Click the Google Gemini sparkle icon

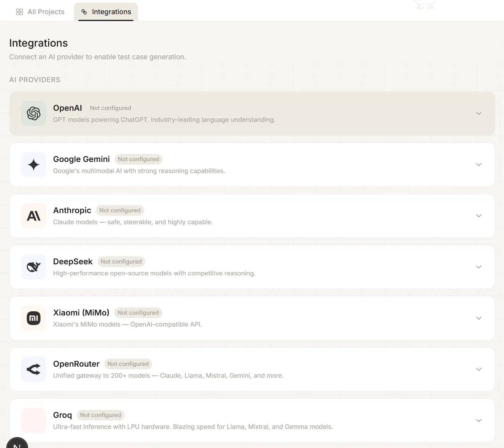[x=34, y=165]
